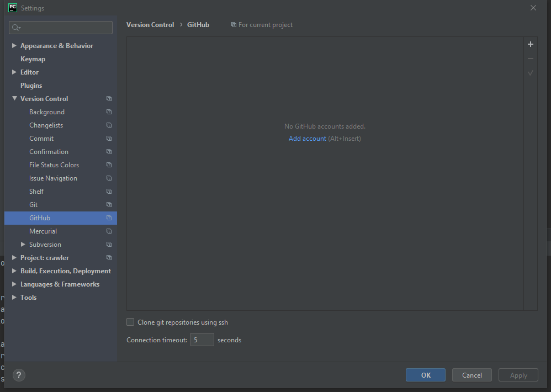
Task: Open the Plugins settings page
Action: click(x=31, y=86)
